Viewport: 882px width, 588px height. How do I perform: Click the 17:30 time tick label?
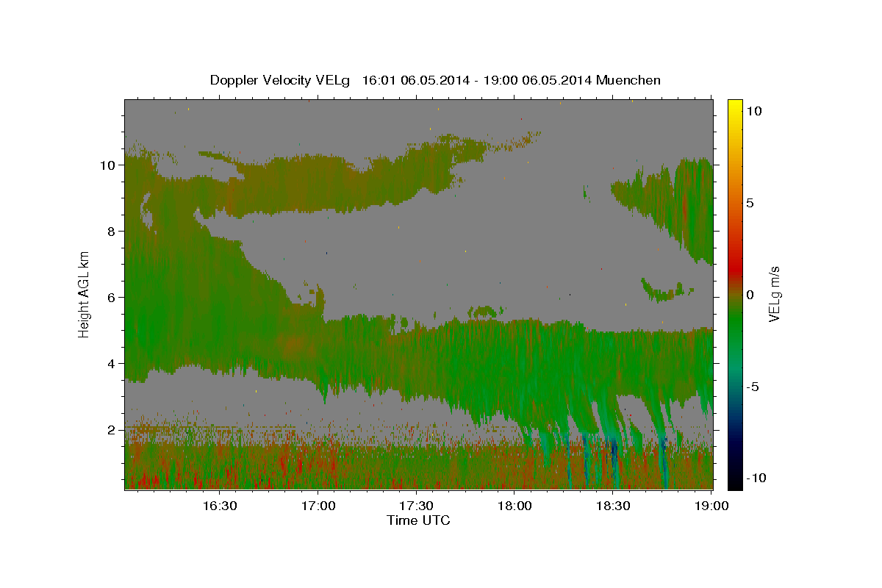click(x=417, y=506)
